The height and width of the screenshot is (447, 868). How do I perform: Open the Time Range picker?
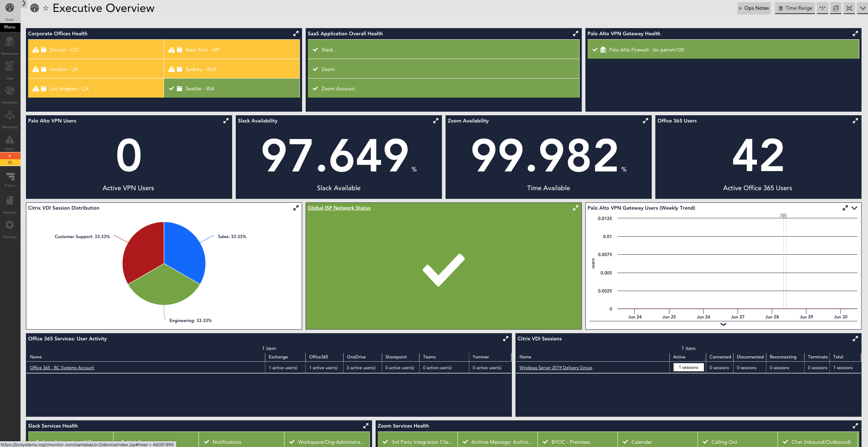(x=795, y=8)
